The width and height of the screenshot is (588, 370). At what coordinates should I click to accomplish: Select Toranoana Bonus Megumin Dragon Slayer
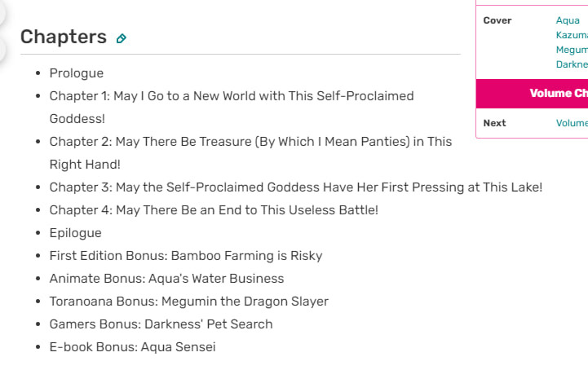(188, 302)
